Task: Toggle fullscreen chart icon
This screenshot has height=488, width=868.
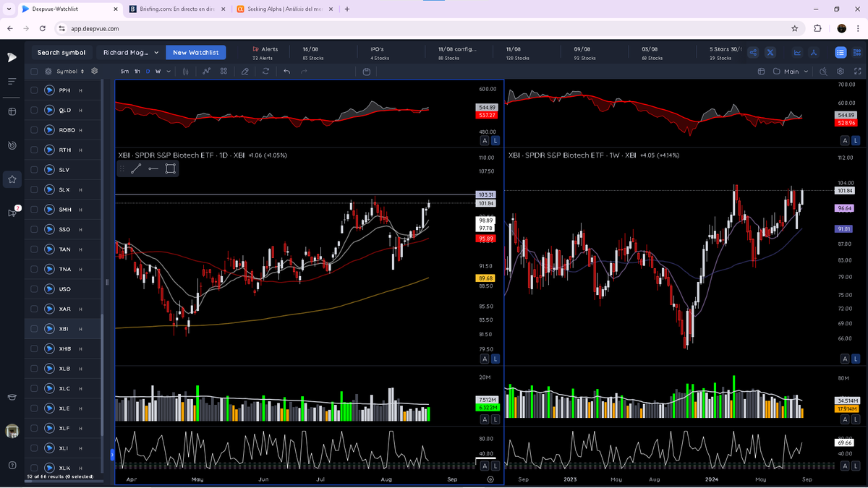Action: (x=857, y=72)
